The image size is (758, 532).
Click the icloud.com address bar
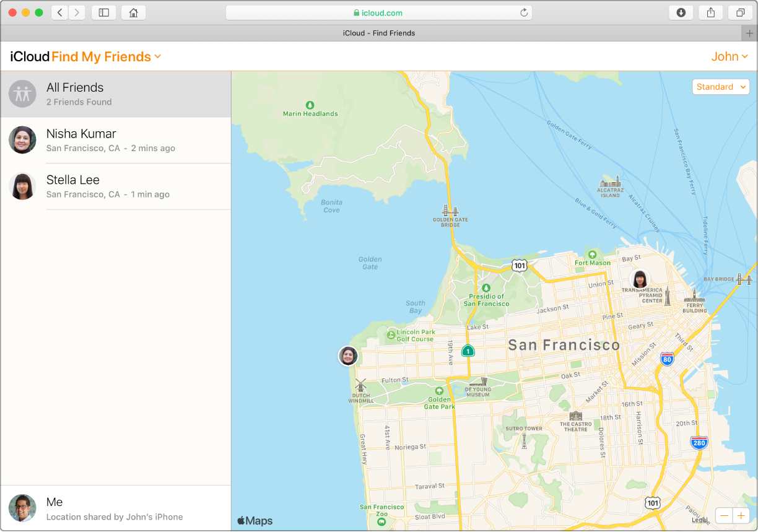tap(379, 12)
